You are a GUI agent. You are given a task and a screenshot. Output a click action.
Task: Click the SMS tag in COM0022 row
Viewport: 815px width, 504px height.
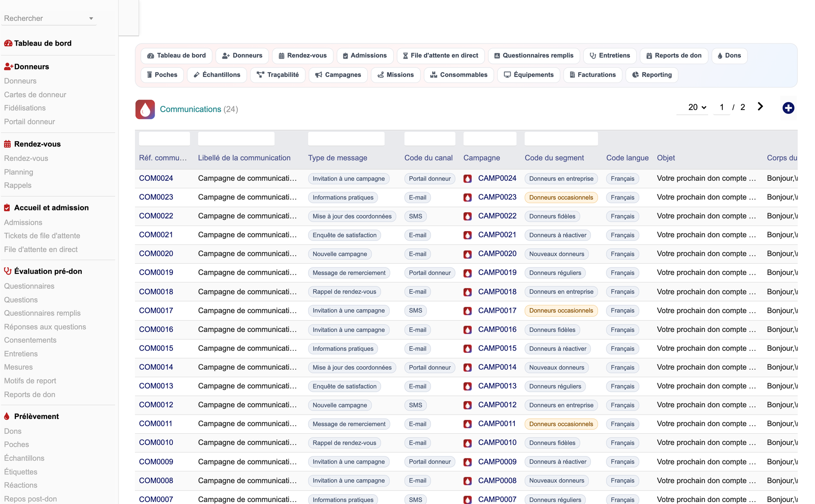[x=415, y=216]
